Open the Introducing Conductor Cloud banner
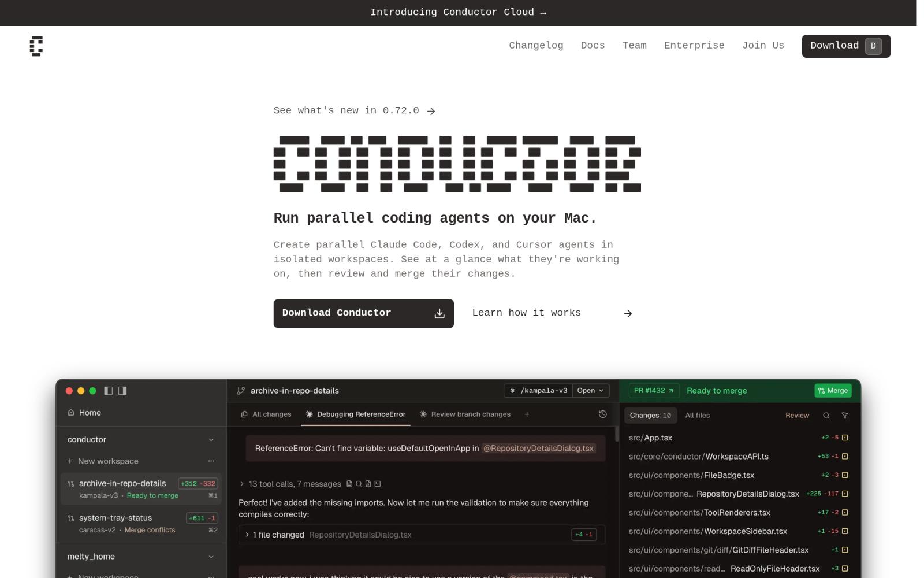This screenshot has width=924, height=578. click(x=459, y=13)
